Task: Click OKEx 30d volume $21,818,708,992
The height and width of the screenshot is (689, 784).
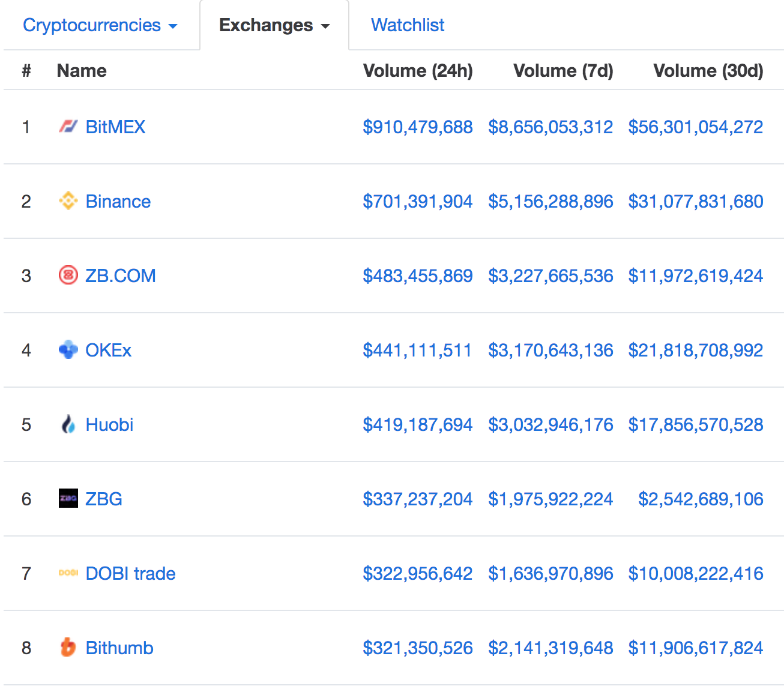Action: point(696,350)
